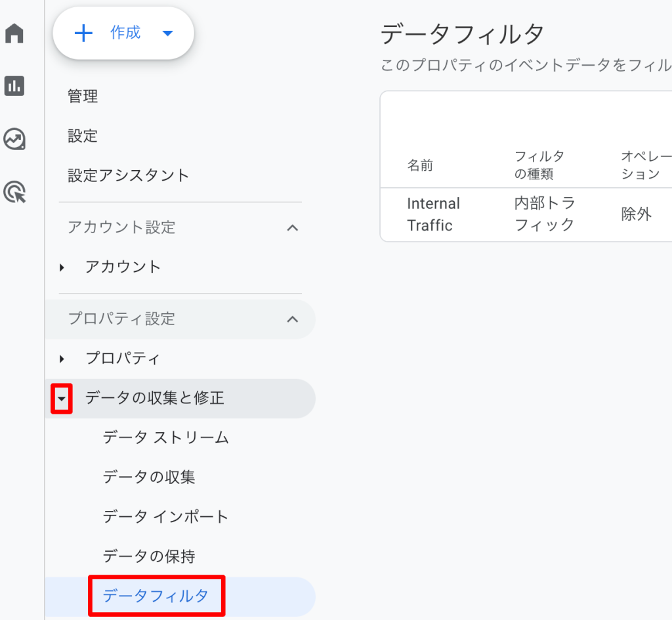672x620 pixels.
Task: Collapse the アカウント設定 section chevron
Action: (293, 228)
